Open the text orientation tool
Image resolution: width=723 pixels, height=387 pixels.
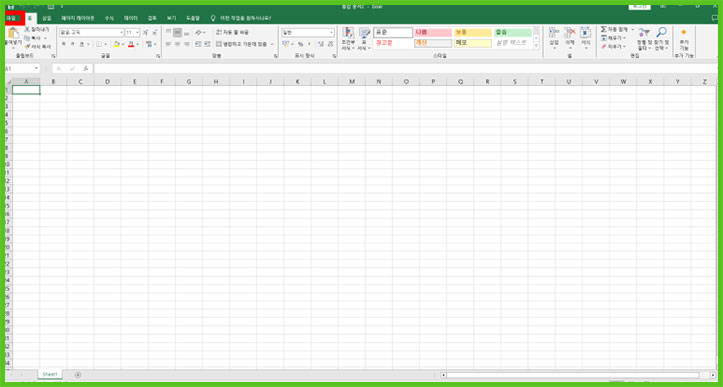click(x=199, y=33)
